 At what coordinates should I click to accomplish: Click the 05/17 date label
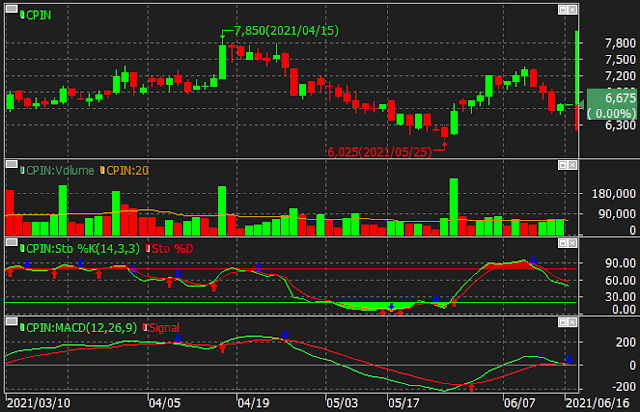click(404, 403)
